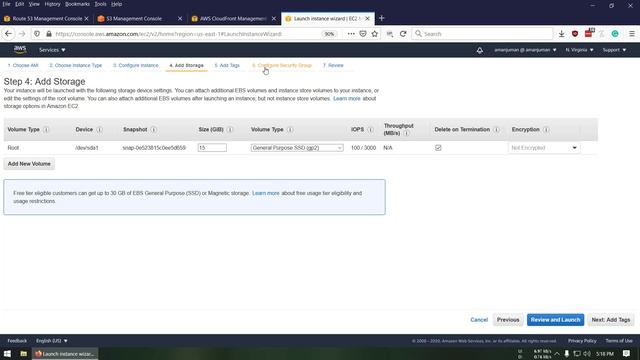The height and width of the screenshot is (360, 640).
Task: Click the browser Search box
Action: [482, 34]
